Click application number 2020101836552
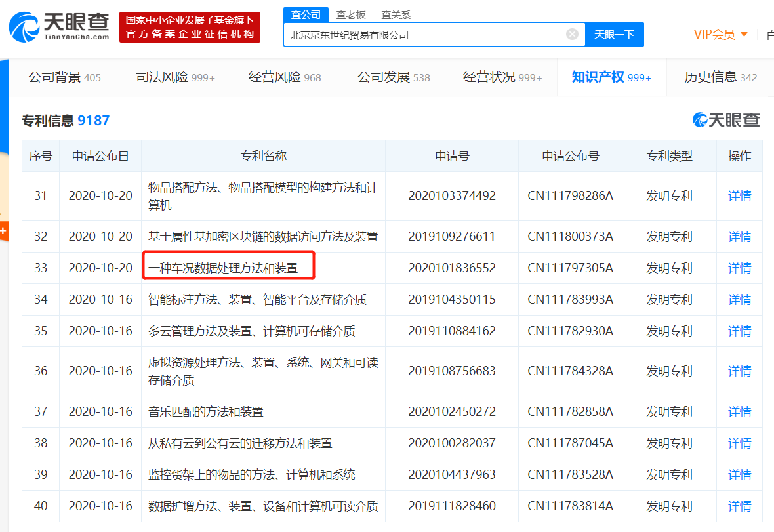Viewport: 774px width, 532px height. (x=452, y=268)
